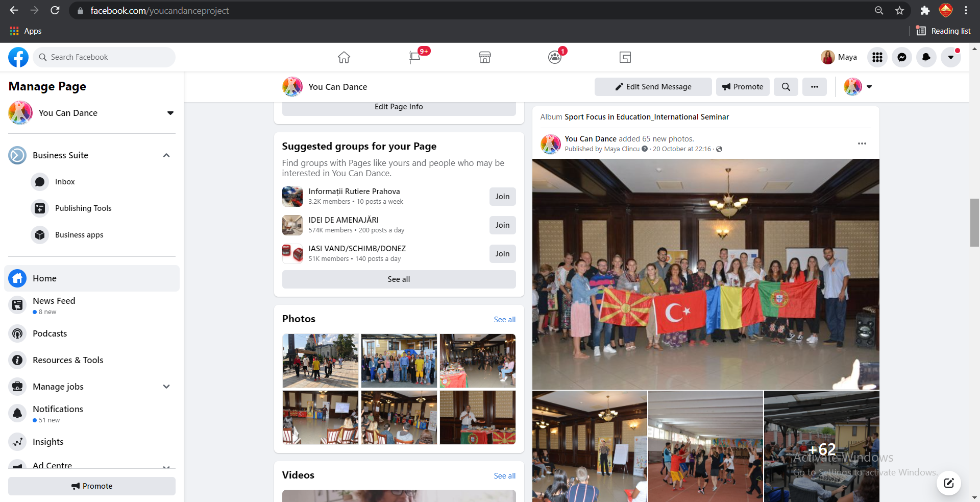Open first photo thumbnail of outdoor square
The height and width of the screenshot is (502, 980).
click(321, 361)
